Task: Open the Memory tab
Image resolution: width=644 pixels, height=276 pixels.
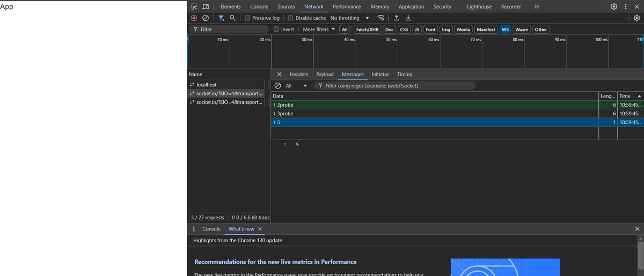Action: [380, 6]
